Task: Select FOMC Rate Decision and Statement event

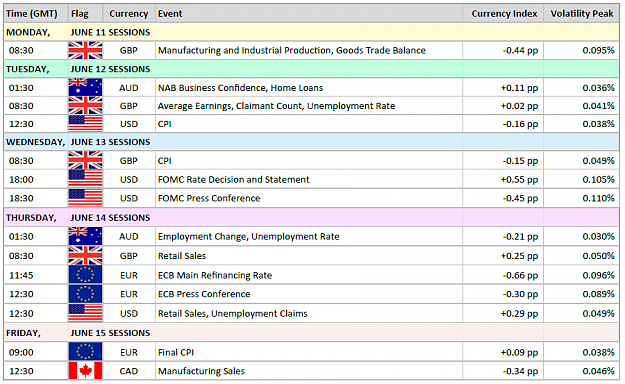Action: 233,179
